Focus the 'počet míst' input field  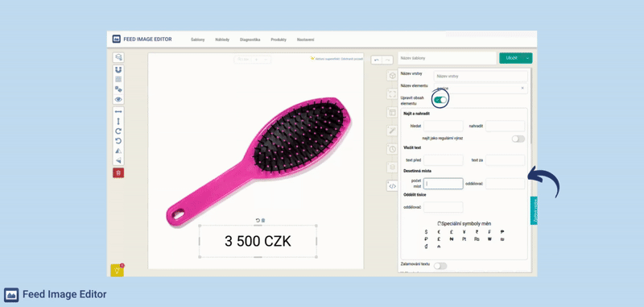pos(444,184)
